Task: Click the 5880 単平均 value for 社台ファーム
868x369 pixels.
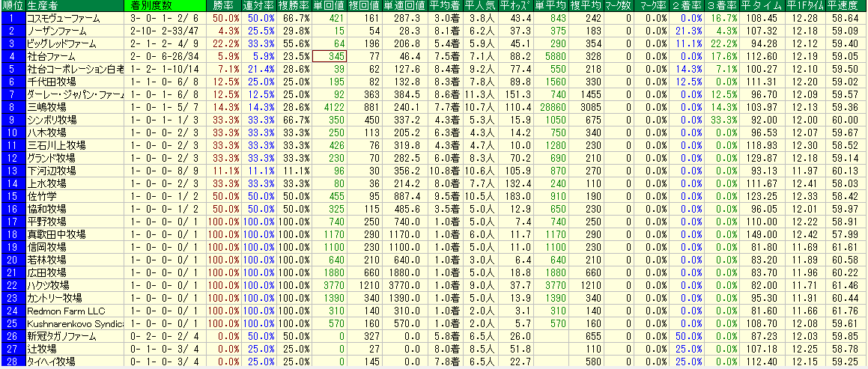Action: pos(551,56)
